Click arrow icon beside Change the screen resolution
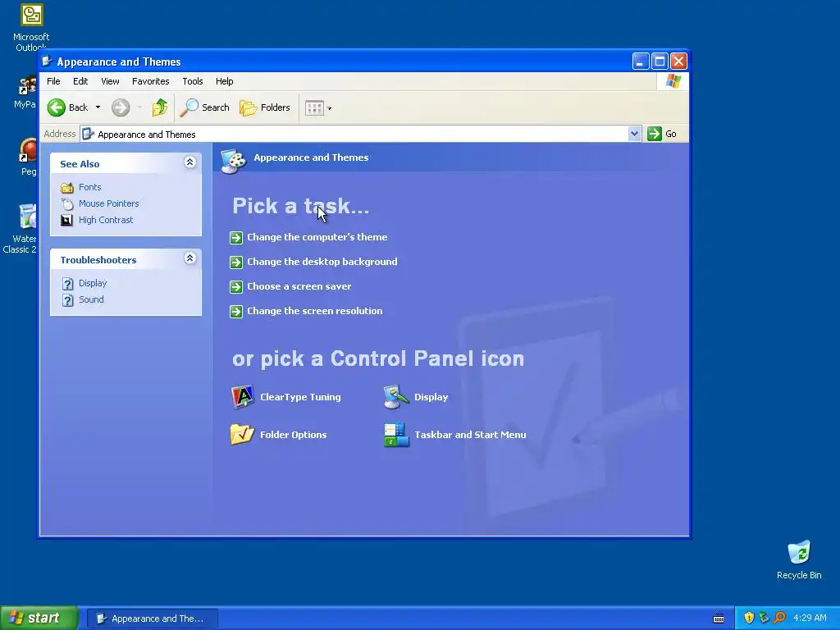Screen dimensions: 840x630 236,311
